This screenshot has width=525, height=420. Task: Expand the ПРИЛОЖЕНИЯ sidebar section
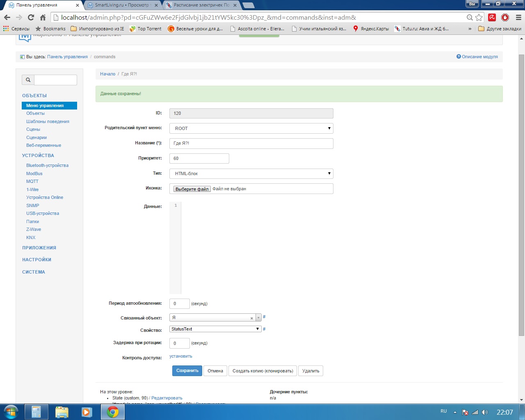point(39,248)
